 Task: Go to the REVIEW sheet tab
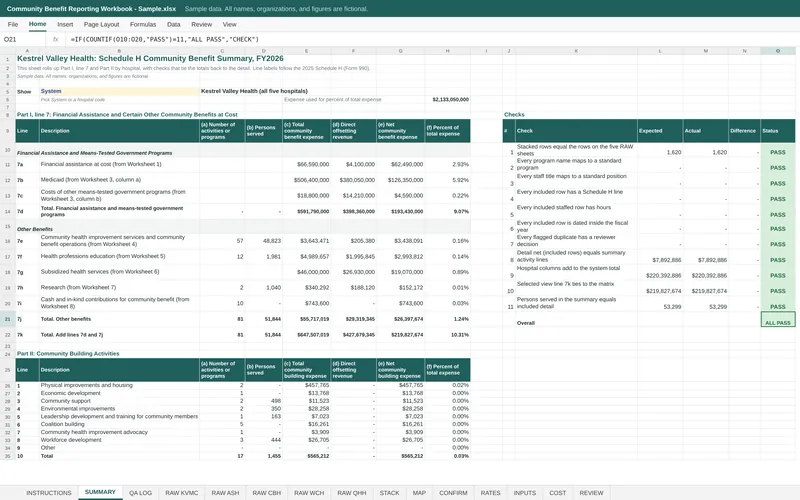(x=591, y=493)
